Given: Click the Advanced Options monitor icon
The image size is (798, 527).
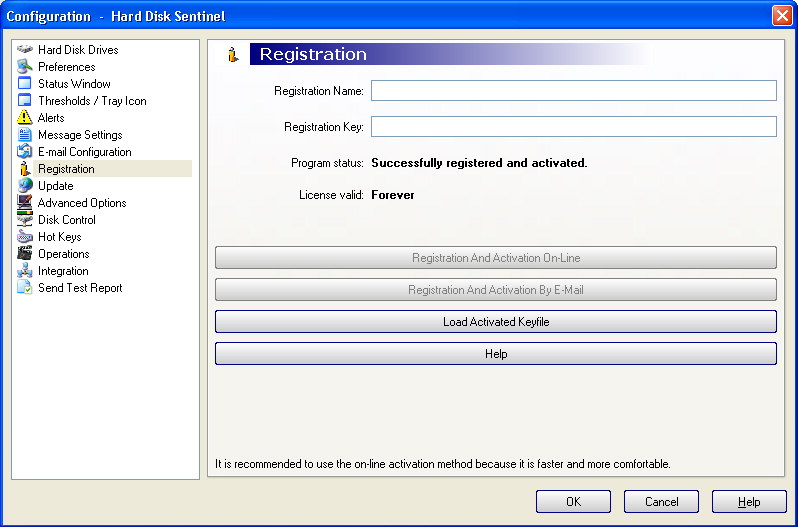Looking at the screenshot, I should (24, 202).
